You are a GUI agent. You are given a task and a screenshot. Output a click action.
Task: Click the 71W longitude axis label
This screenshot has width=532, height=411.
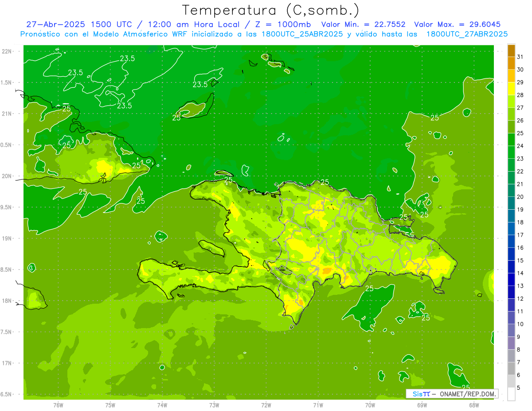coord(318,405)
